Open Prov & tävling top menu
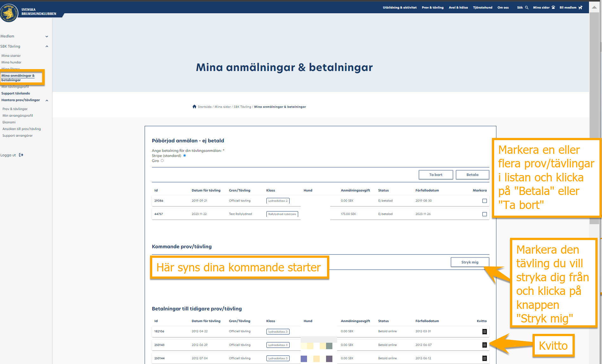602x364 pixels. coord(432,8)
